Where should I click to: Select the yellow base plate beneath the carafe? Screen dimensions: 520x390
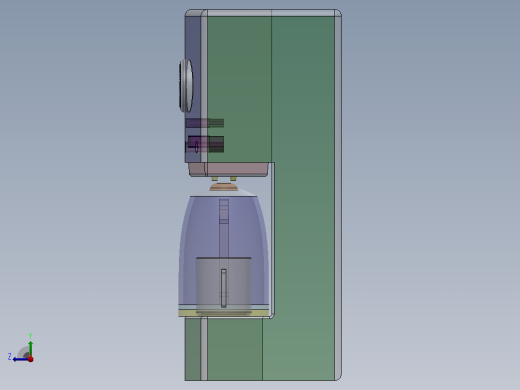point(224,313)
